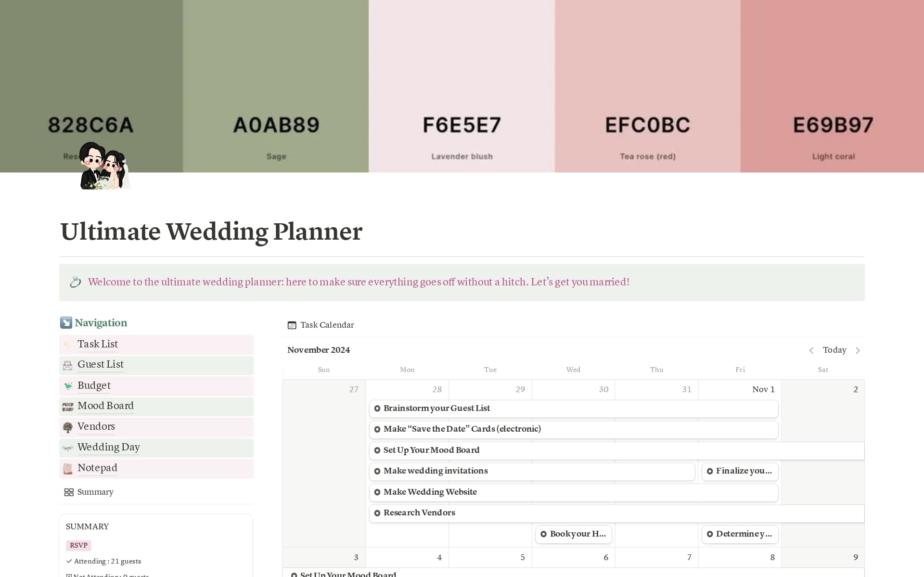Click the blue arrow icon beside Navigation
The height and width of the screenshot is (577, 924).
(x=66, y=322)
